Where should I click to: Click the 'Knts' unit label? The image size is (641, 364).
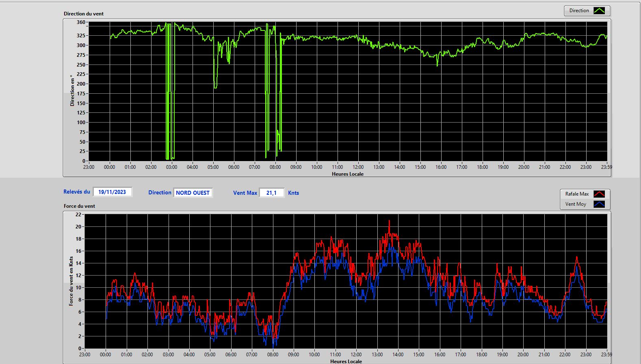pos(293,193)
